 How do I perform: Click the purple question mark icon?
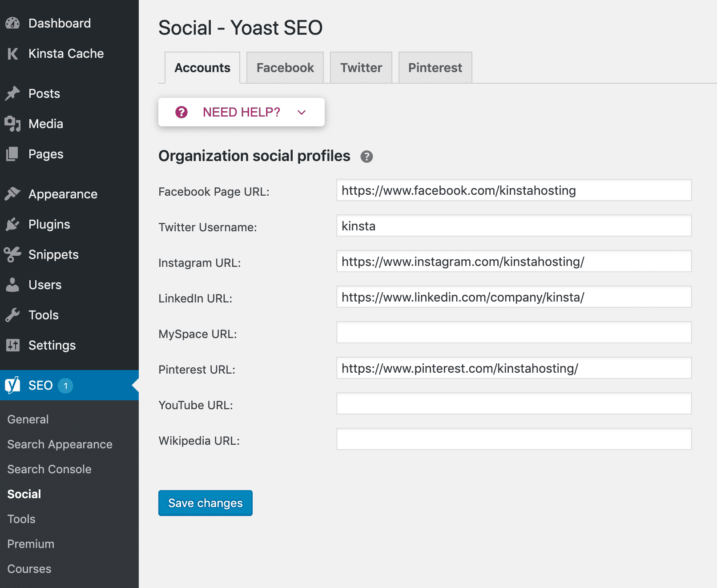(x=181, y=112)
